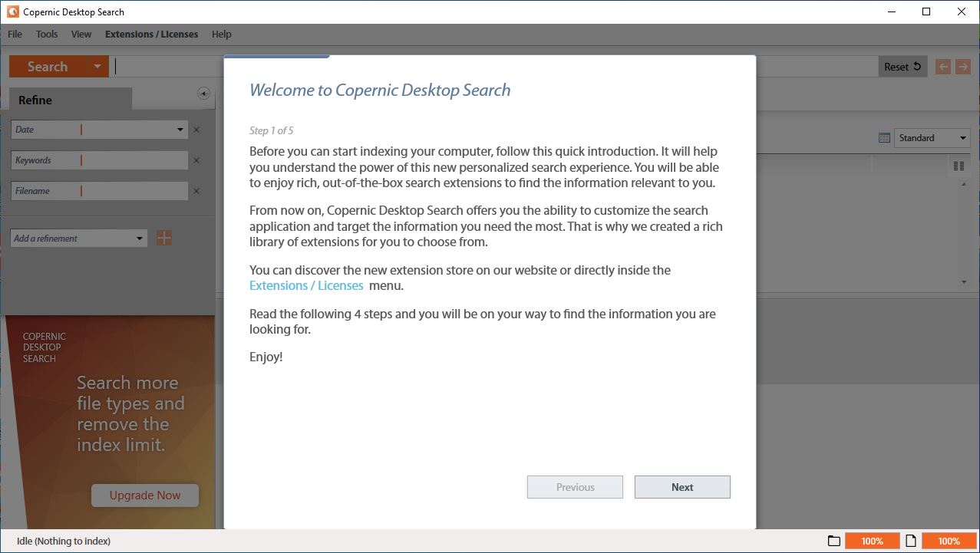Click the view layout icon beside Standard

tap(884, 138)
